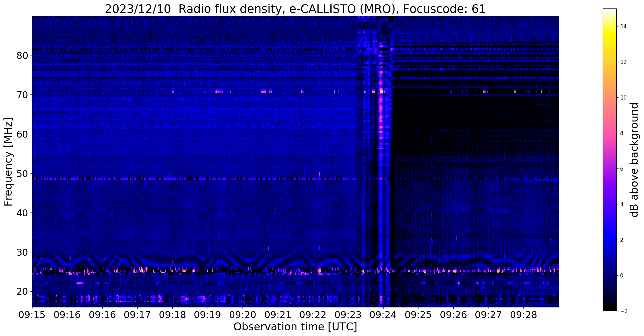Screen dimensions: 644x336
Task: Click the 0 value on the colorbar
Action: click(621, 276)
